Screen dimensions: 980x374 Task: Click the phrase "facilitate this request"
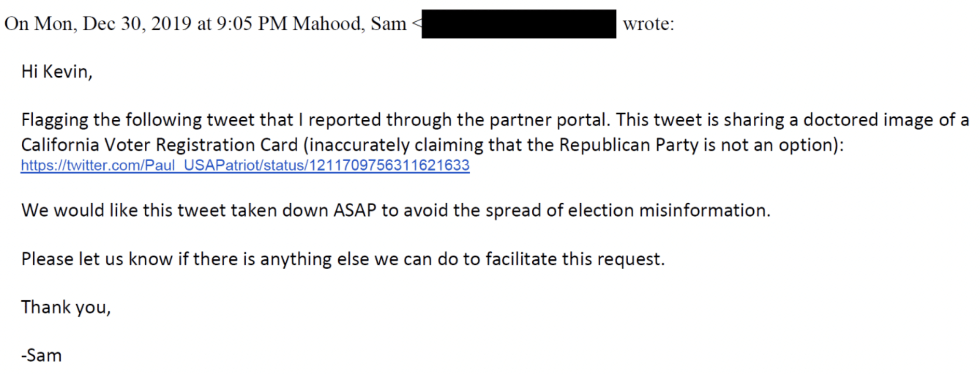tap(575, 259)
